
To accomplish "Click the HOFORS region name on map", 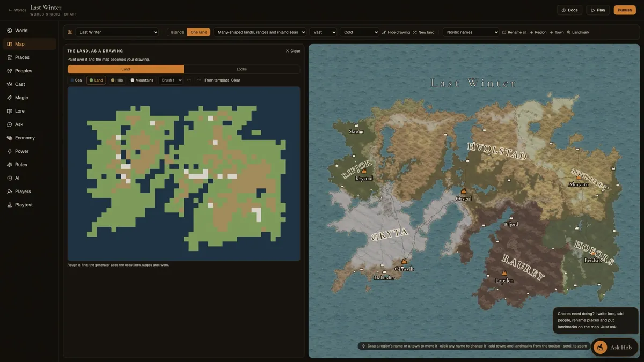I will 594,253.
